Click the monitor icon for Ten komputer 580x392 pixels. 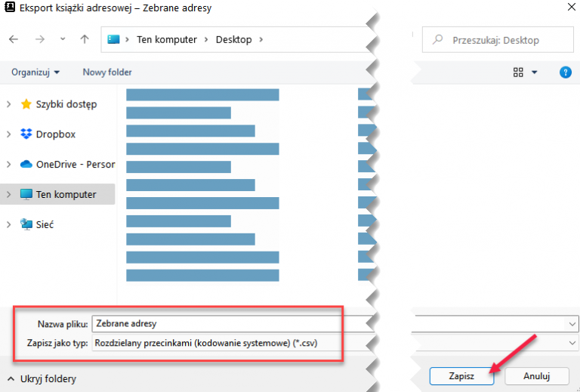[x=26, y=194]
